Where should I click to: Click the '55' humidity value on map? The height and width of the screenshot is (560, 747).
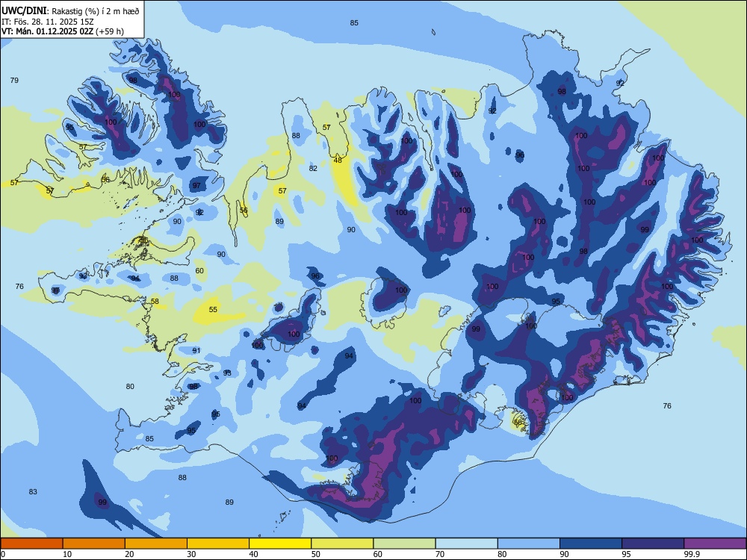tap(213, 310)
